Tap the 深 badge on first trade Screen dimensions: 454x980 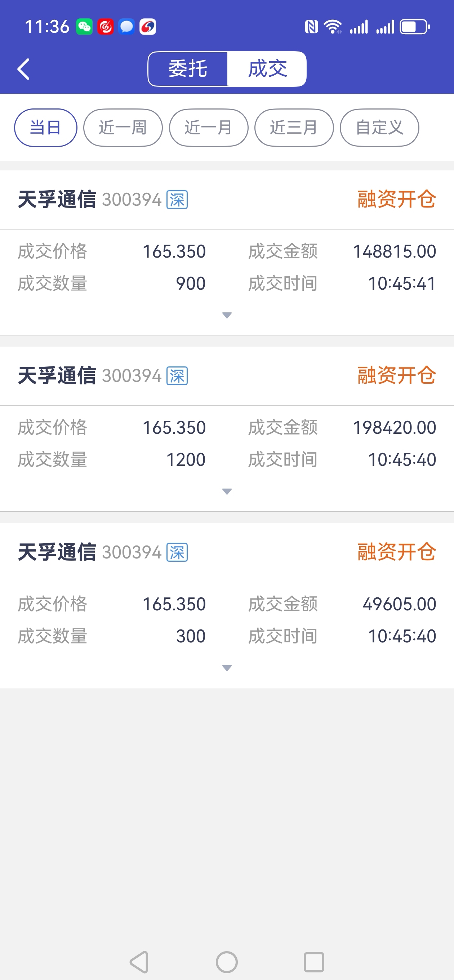point(177,200)
